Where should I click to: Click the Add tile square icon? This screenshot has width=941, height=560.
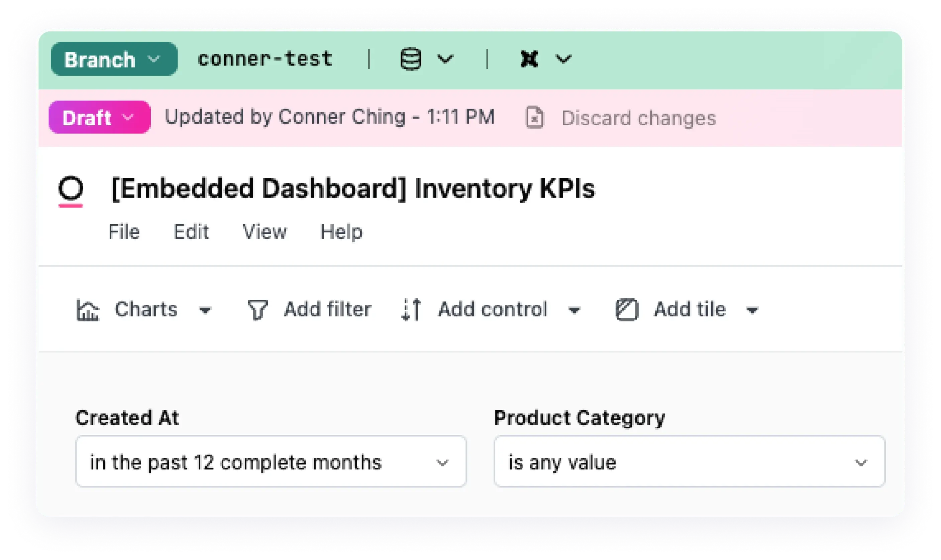pyautogui.click(x=627, y=310)
